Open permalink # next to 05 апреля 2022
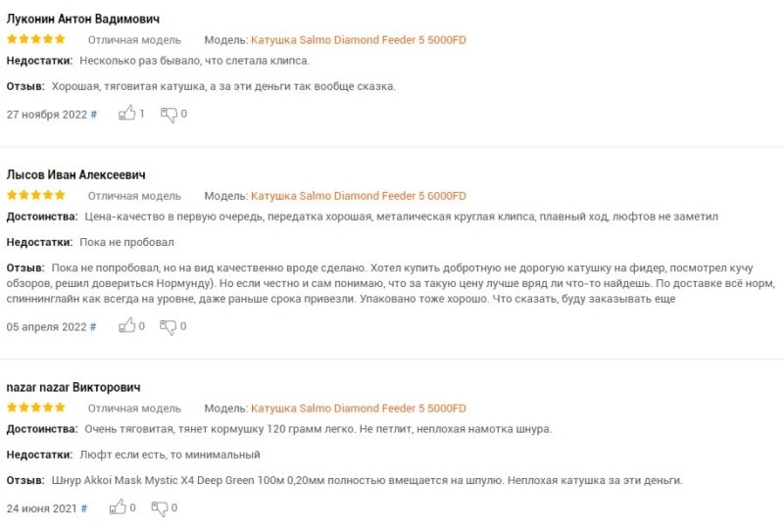784x532 pixels. click(x=94, y=326)
